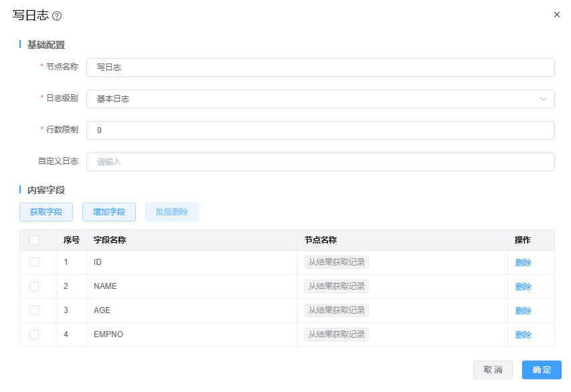571x392 pixels.
Task: Click 获取字段 to fetch fields
Action: [x=46, y=211]
